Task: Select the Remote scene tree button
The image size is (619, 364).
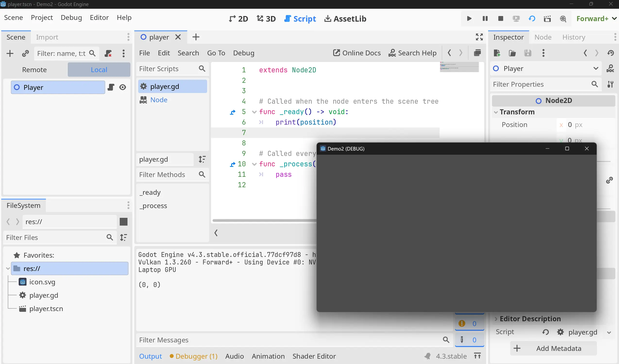Action: coord(34,70)
